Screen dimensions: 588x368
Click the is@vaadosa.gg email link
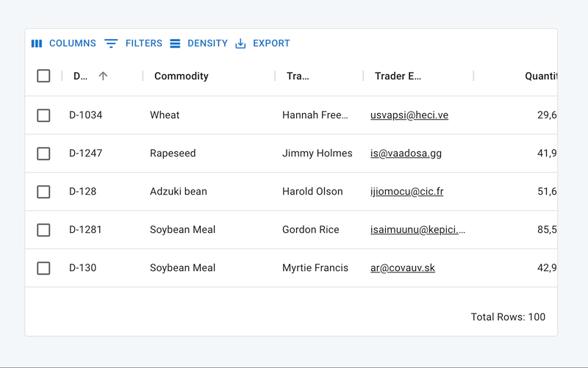(x=406, y=154)
